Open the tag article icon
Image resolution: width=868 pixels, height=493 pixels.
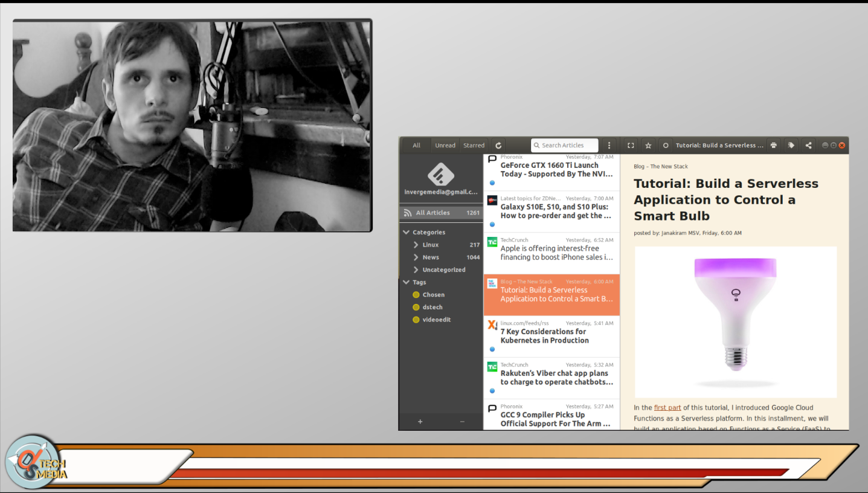coord(791,145)
